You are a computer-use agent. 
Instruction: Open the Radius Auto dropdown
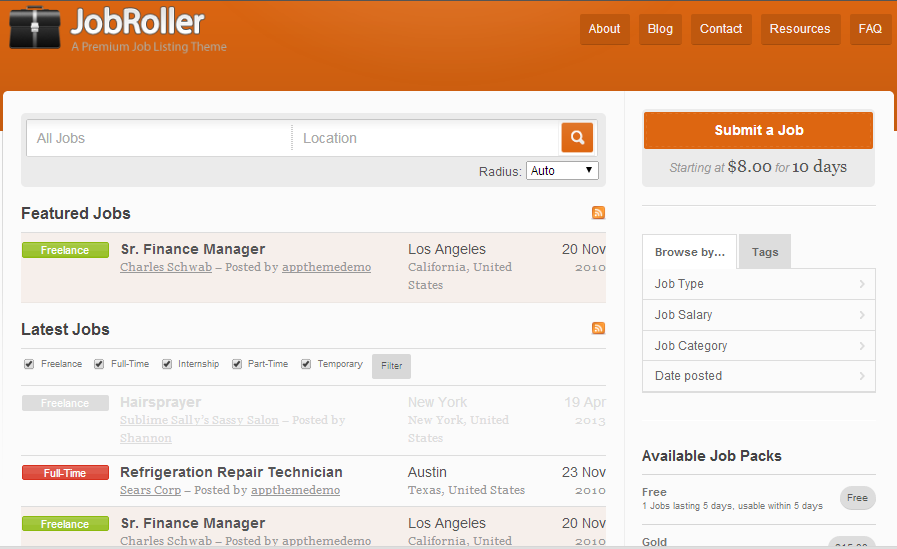point(562,171)
